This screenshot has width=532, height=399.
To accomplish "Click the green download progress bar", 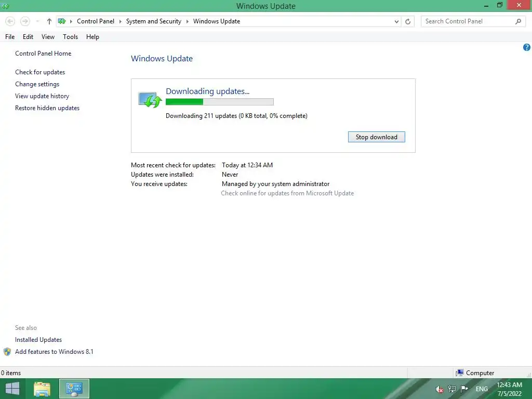I will 220,102.
